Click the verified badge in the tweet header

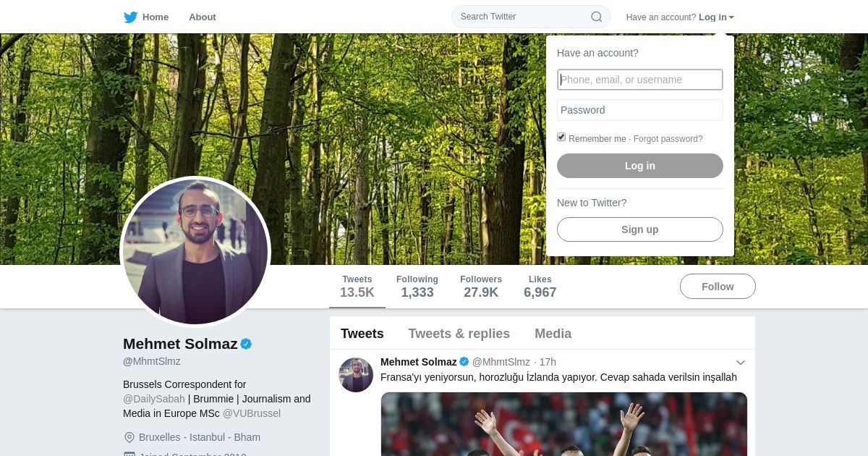pos(464,362)
